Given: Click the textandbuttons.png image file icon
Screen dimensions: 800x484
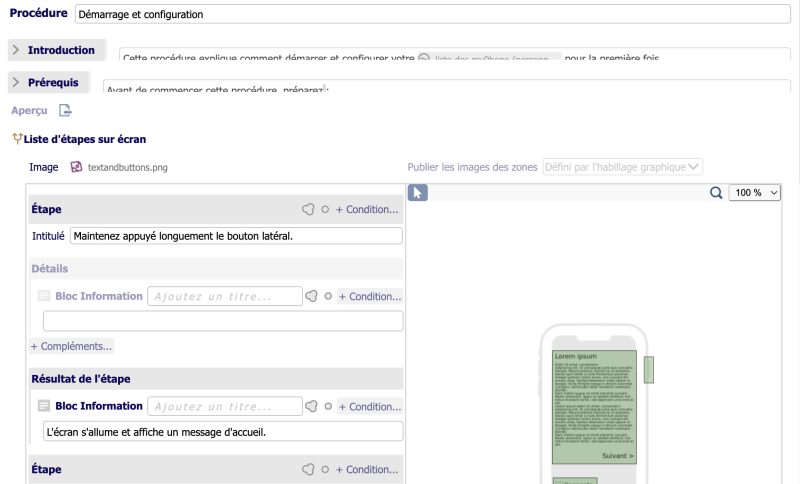Looking at the screenshot, I should (76, 167).
